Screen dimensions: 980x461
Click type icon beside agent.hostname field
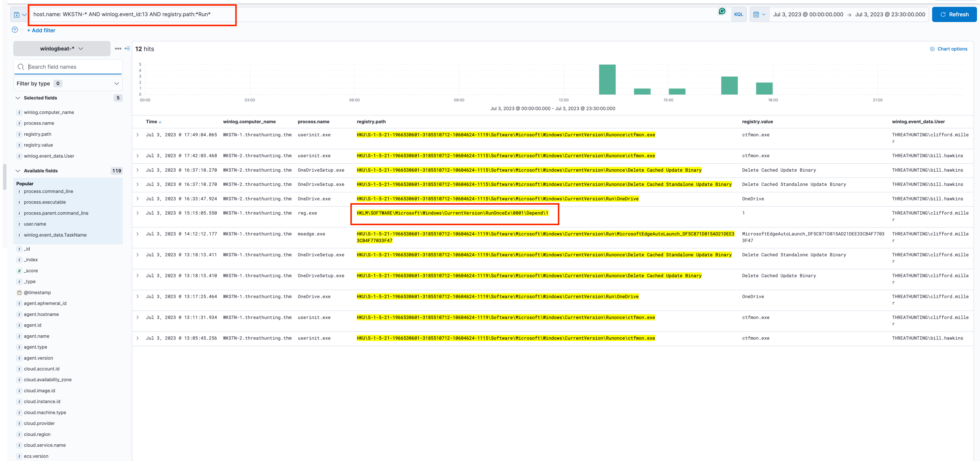(x=19, y=315)
